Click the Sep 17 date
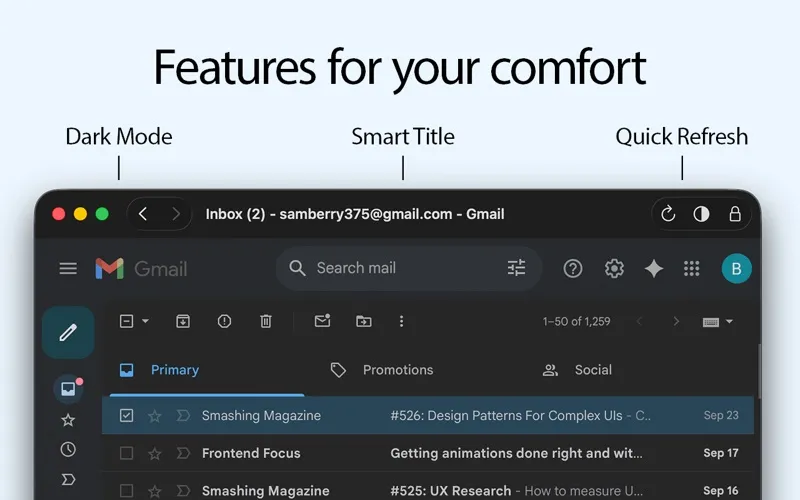Screen dimensions: 800x500 click(721, 453)
